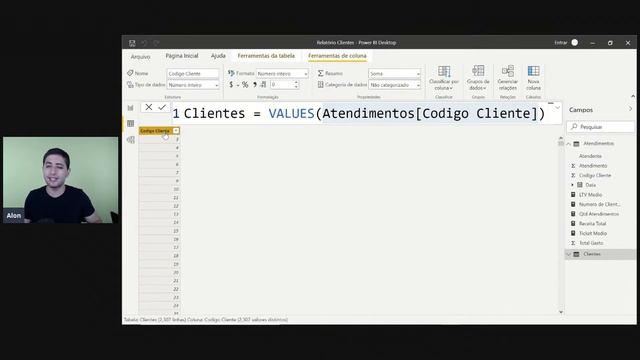This screenshot has width=640, height=360.
Task: Select the Numero de Client... measure
Action: (x=599, y=204)
